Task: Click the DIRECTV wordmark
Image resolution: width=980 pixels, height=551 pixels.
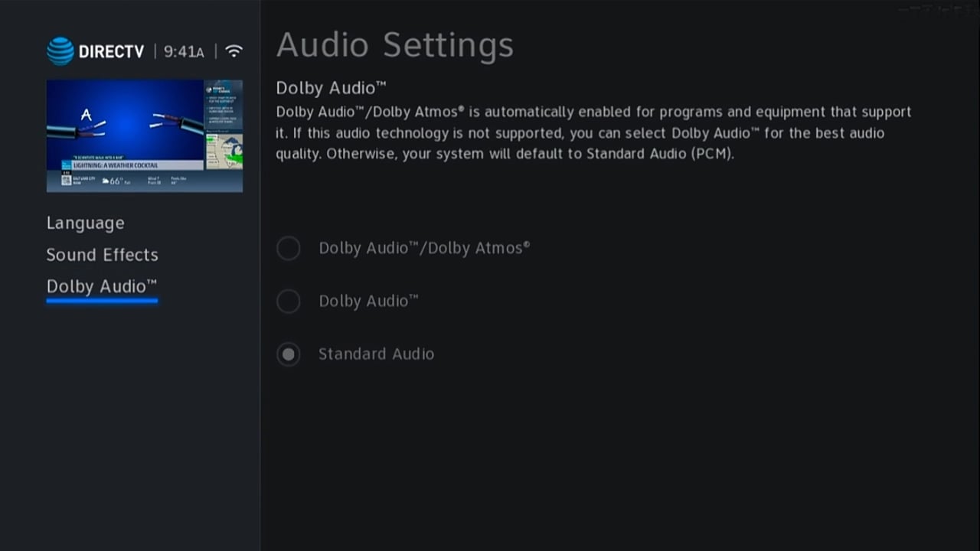Action: coord(111,52)
